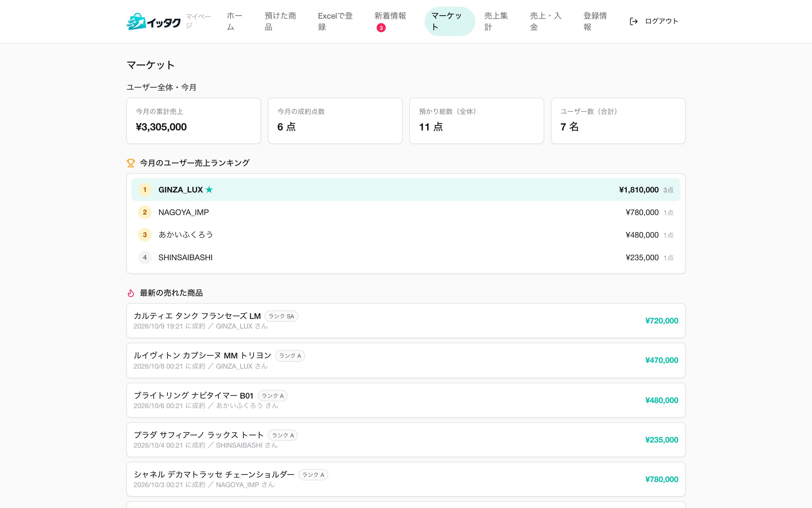Click the logout arrow icon

634,21
